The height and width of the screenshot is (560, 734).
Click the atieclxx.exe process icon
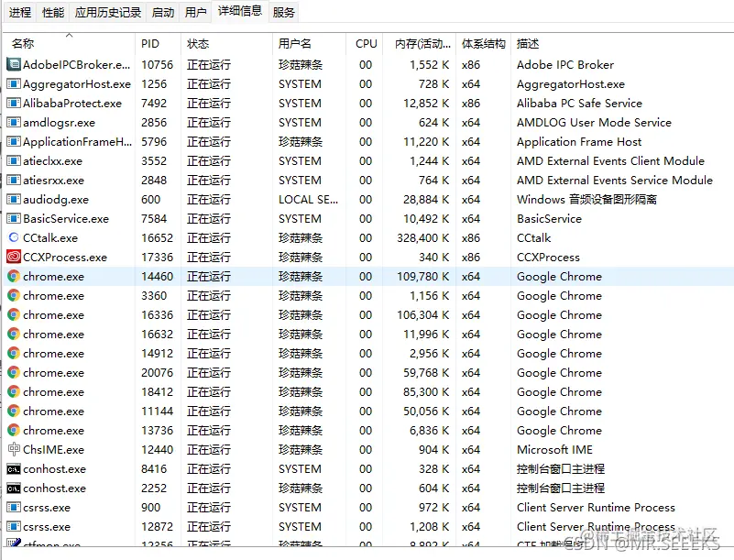pos(14,160)
